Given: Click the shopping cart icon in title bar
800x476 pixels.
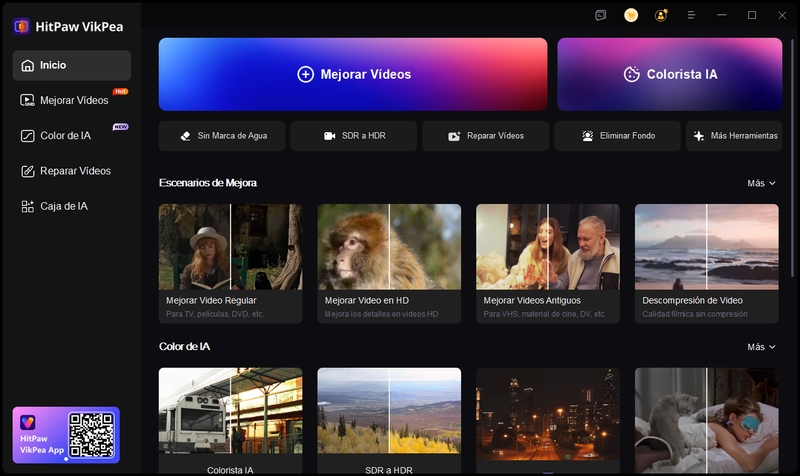Looking at the screenshot, I should pyautogui.click(x=631, y=15).
